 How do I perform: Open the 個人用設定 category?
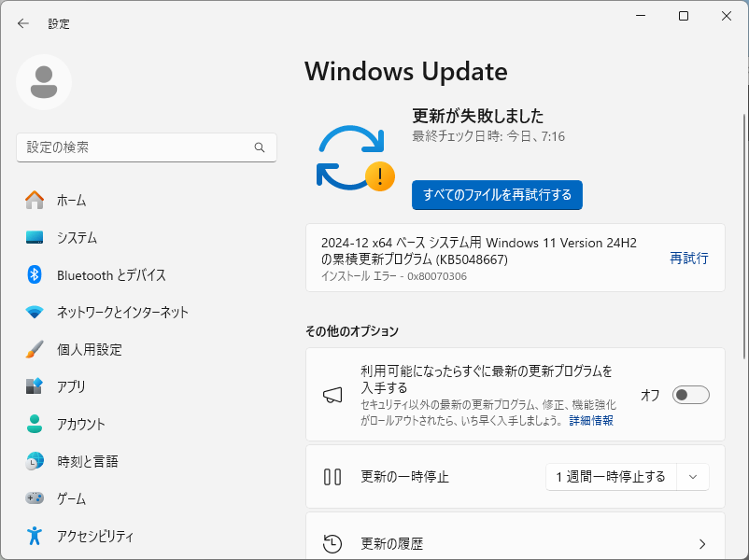[x=90, y=349]
